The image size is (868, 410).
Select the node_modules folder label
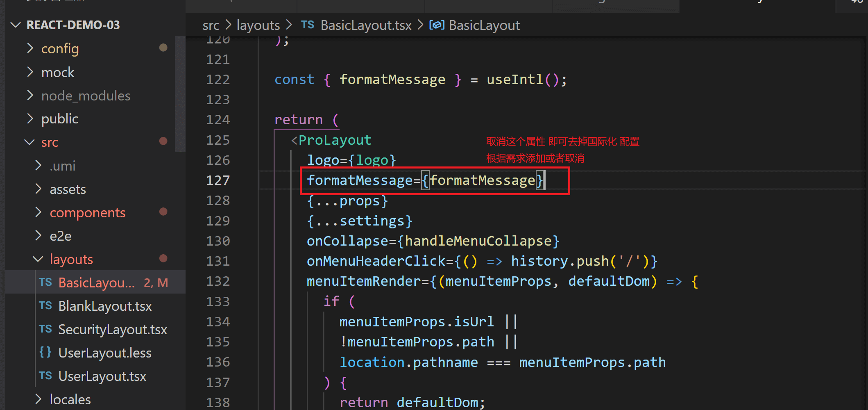[86, 96]
